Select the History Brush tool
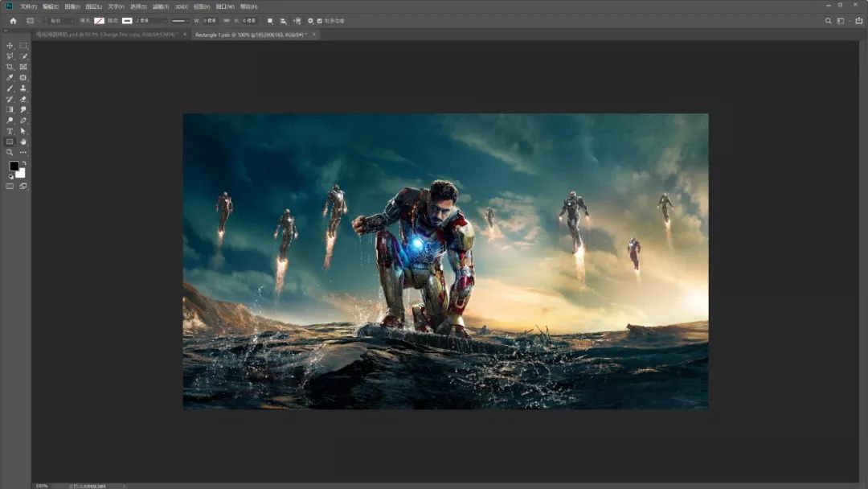Screen dimensions: 868x489 [x=10, y=99]
